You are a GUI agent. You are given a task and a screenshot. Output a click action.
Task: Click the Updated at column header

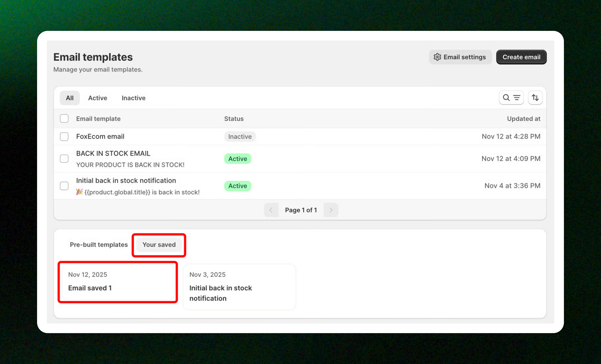(x=523, y=119)
